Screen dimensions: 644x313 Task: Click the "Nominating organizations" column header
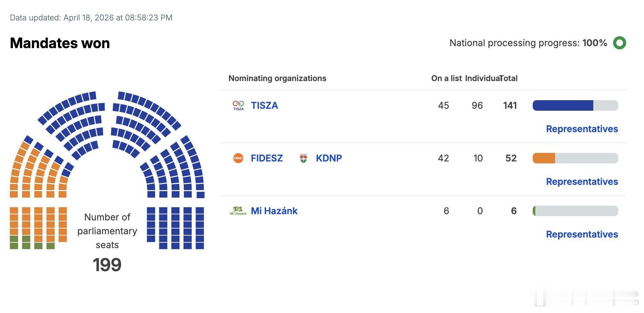point(277,78)
